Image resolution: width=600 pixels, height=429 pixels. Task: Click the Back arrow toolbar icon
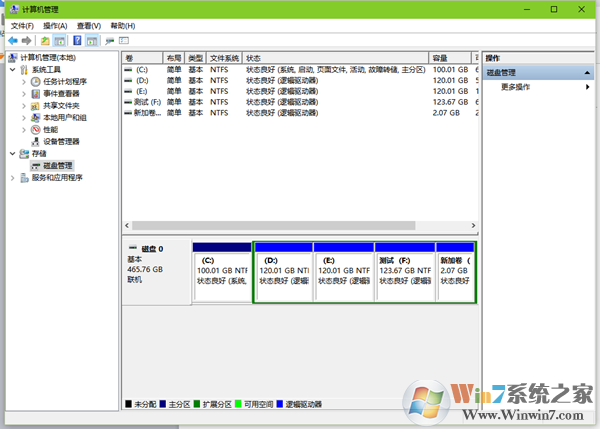[x=12, y=41]
